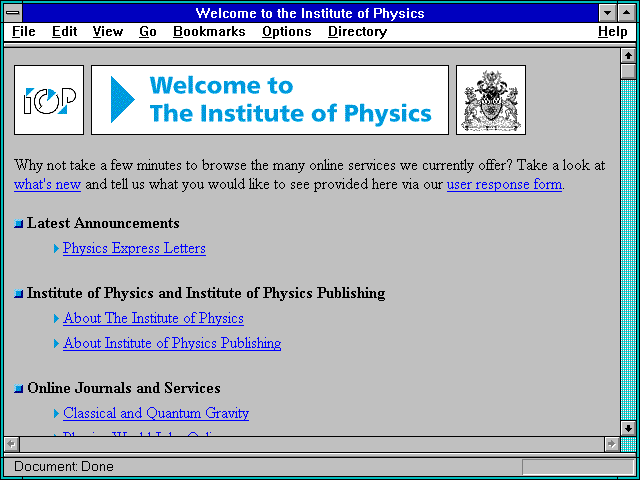Screen dimensions: 640x480
Task: Click the arrow bullet before About Institute of Physics Publishing
Action: (x=56, y=344)
